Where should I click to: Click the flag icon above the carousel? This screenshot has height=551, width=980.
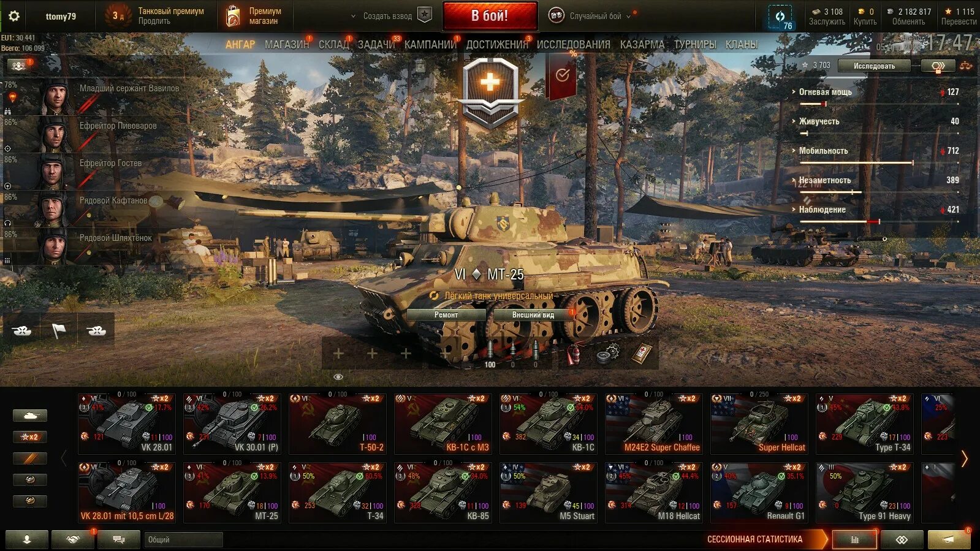[59, 330]
